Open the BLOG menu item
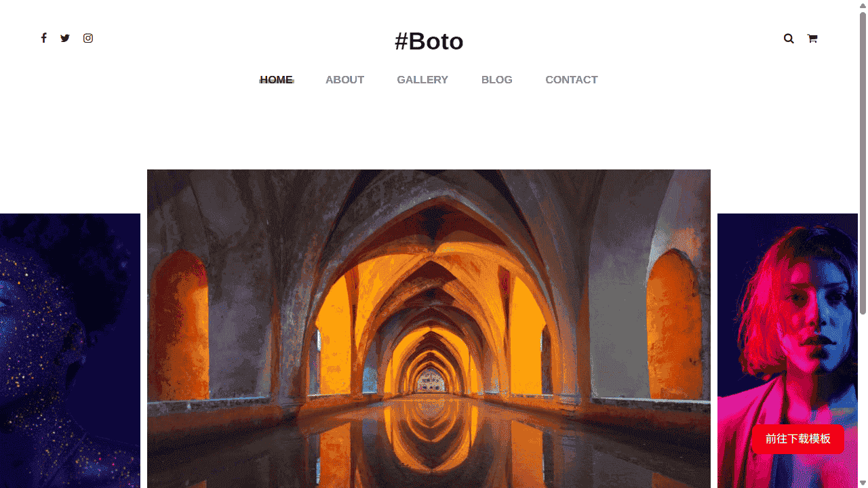868x488 pixels. tap(497, 80)
